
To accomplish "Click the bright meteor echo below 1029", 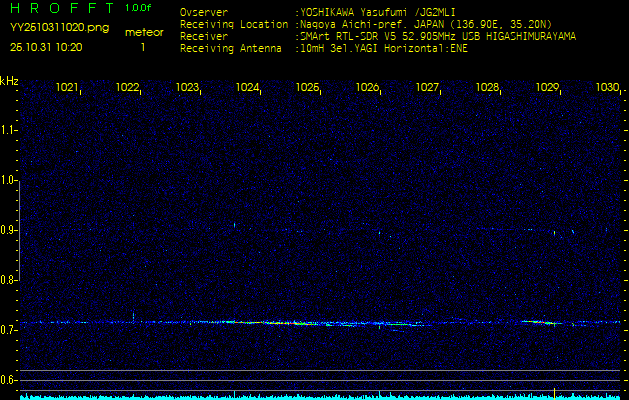I will click(x=540, y=322).
